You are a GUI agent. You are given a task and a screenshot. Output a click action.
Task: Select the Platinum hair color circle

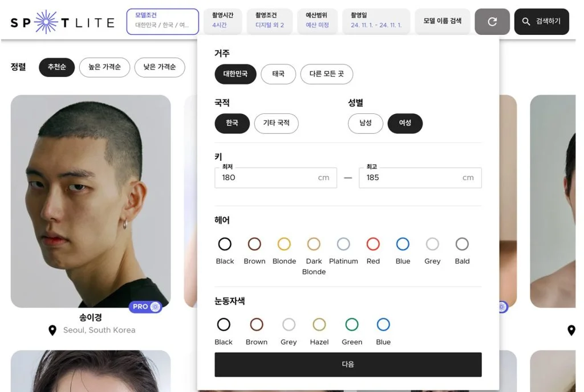point(343,243)
